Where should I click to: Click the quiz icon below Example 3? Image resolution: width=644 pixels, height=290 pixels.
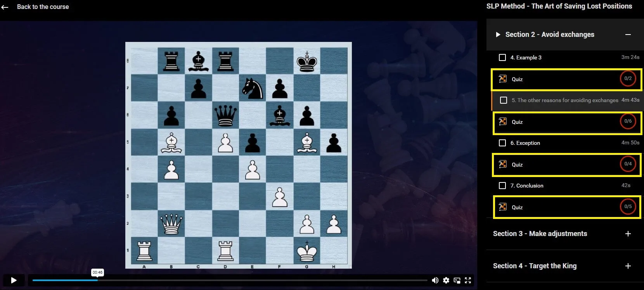point(503,79)
